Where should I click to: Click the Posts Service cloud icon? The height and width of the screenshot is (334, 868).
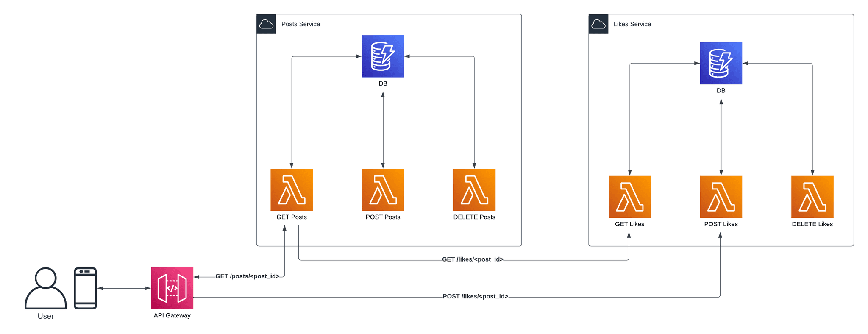tap(266, 24)
